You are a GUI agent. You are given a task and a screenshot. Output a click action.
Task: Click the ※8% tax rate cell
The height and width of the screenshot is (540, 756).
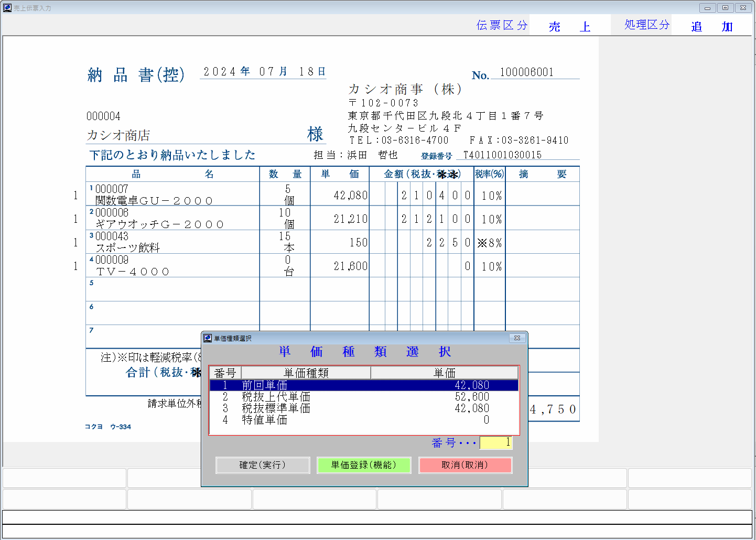click(x=490, y=243)
